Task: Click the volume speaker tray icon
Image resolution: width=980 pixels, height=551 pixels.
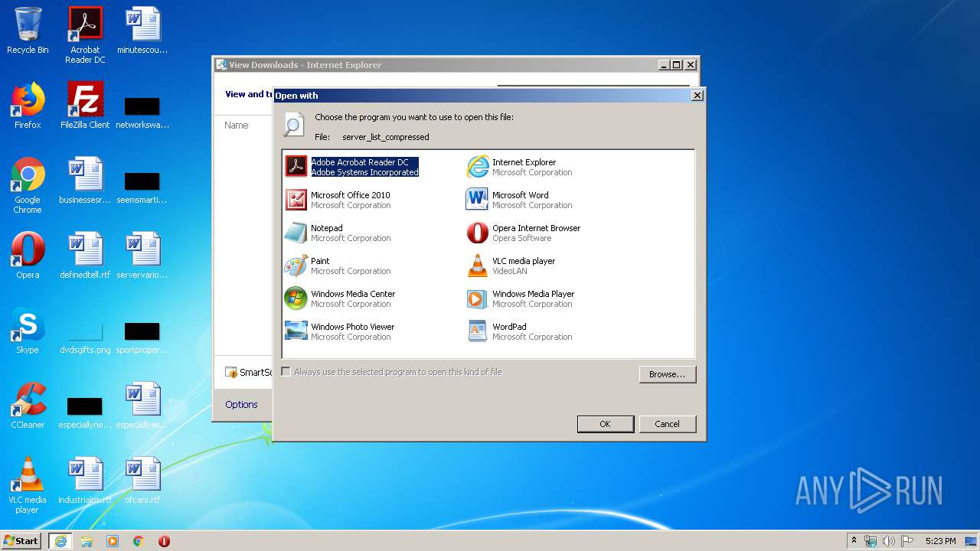Action: pyautogui.click(x=889, y=541)
